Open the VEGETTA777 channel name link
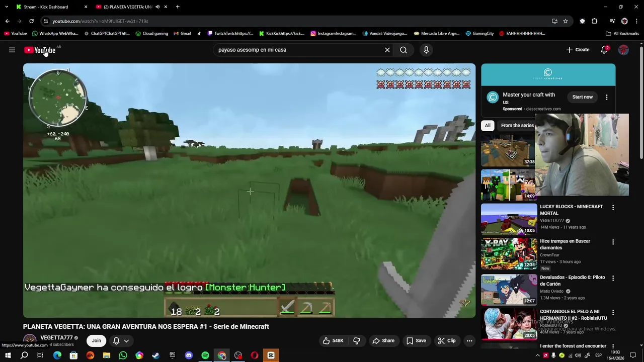This screenshot has width=644, height=362. (56, 338)
